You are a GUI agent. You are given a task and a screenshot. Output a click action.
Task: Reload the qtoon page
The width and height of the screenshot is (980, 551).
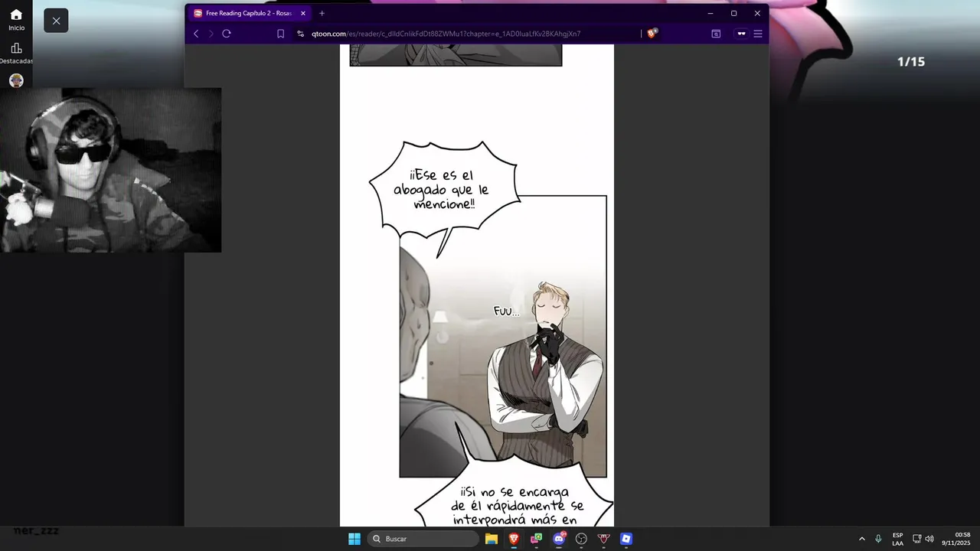click(x=227, y=34)
